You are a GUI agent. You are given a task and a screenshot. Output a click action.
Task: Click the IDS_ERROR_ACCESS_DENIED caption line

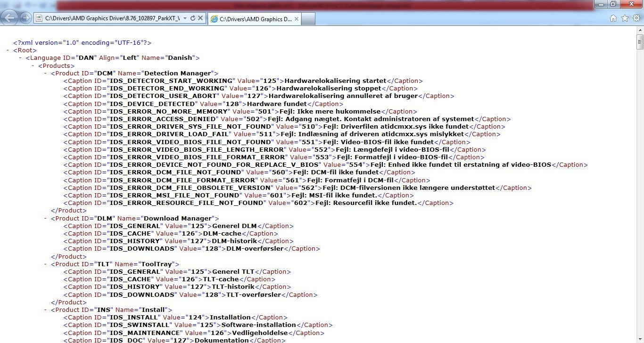tap(287, 119)
